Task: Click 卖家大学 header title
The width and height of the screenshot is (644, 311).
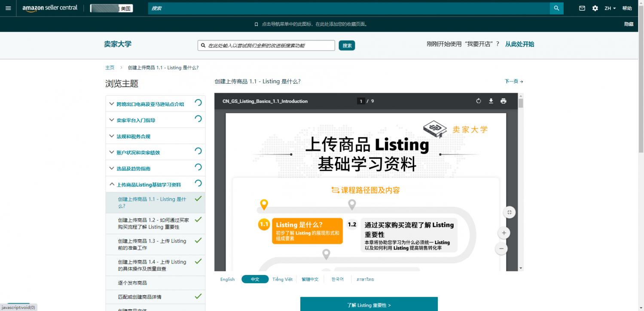Action: coord(118,44)
